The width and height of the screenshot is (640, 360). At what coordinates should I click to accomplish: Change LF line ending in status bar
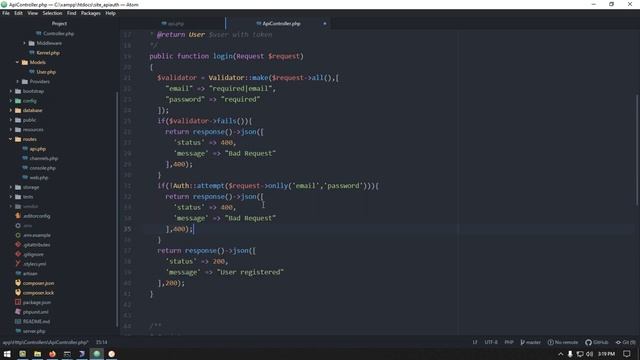475,342
